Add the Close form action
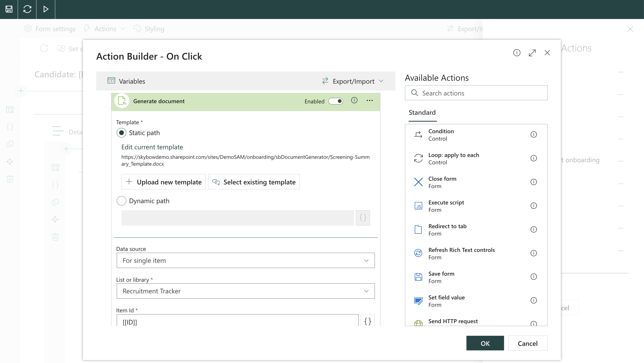Screen dimensions: 644x363 (x=476, y=182)
